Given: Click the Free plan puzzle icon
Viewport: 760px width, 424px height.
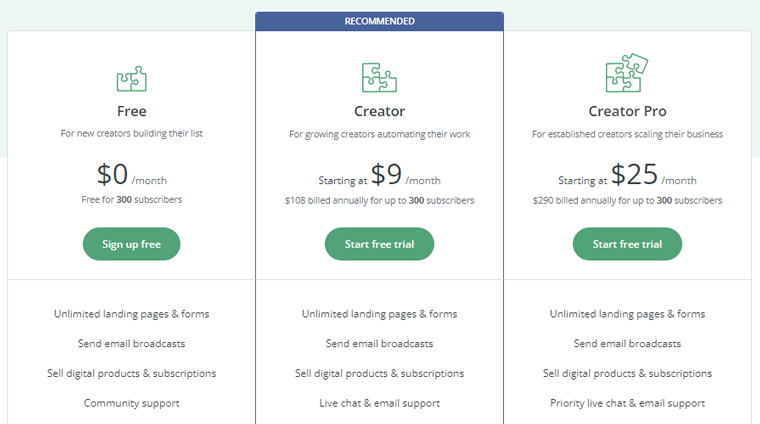Looking at the screenshot, I should 131,78.
